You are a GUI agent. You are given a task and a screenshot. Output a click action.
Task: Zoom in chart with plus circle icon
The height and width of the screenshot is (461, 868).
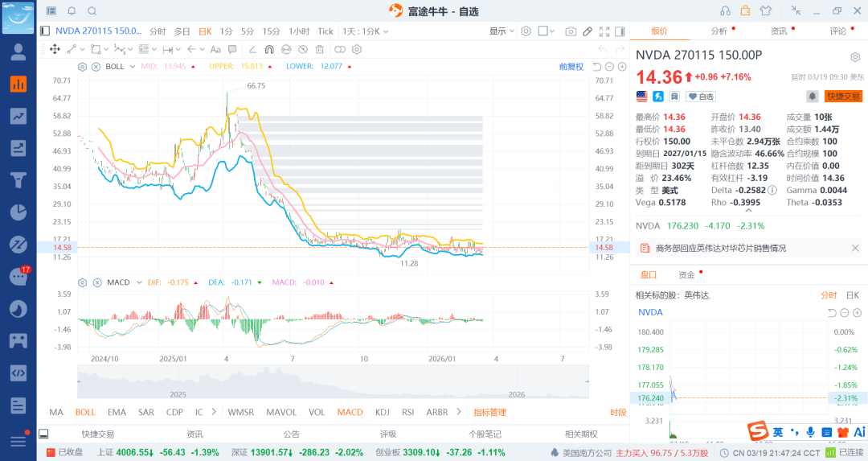pyautogui.click(x=622, y=67)
